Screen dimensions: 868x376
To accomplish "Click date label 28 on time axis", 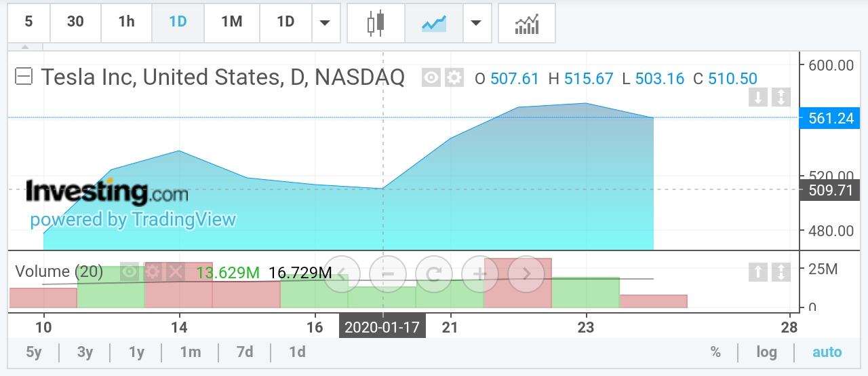I will pos(789,327).
